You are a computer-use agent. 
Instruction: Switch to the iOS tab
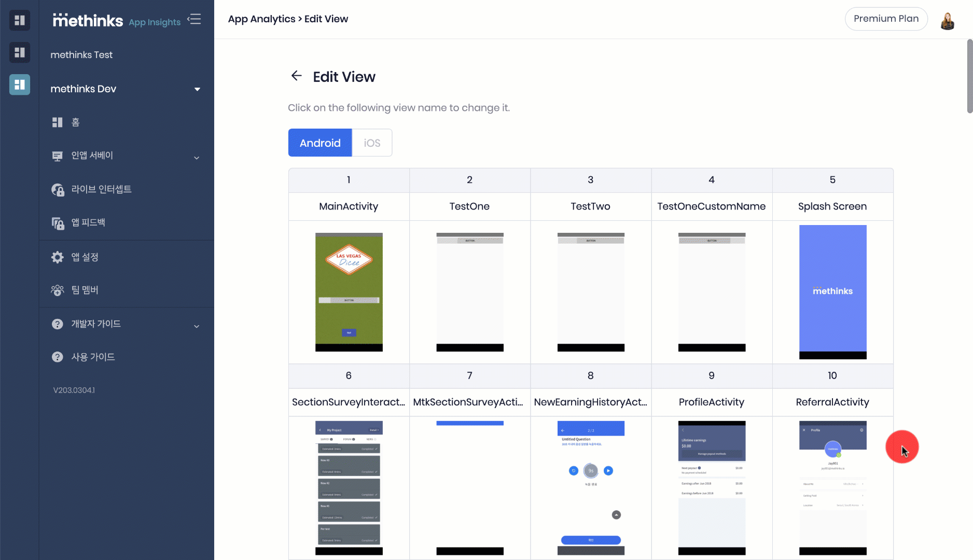(372, 143)
